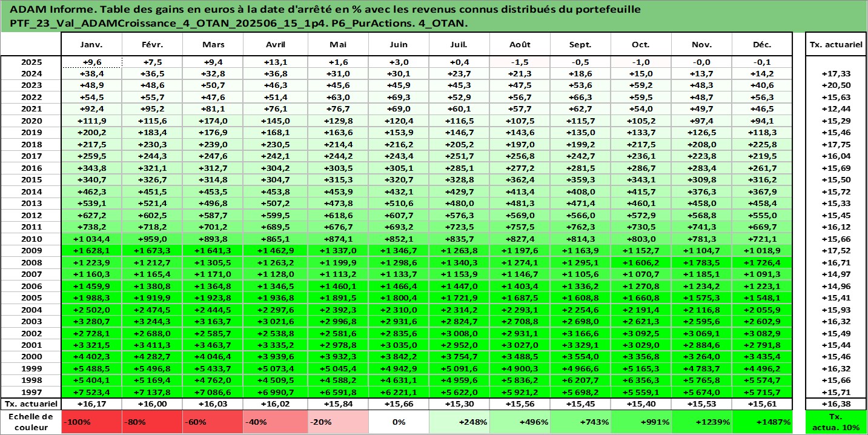Click the +4 402,3 cell in the 2000 row
Viewport: 868px width, 435px height.
[x=92, y=357]
